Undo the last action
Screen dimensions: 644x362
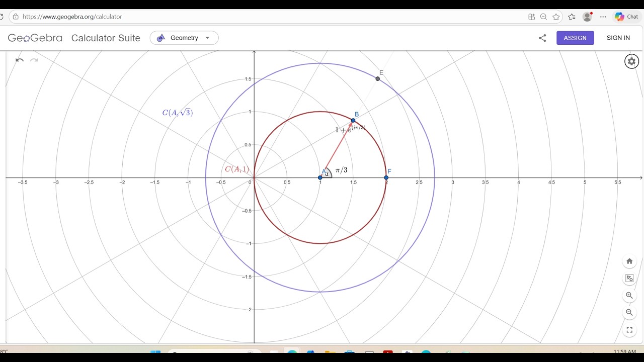20,60
